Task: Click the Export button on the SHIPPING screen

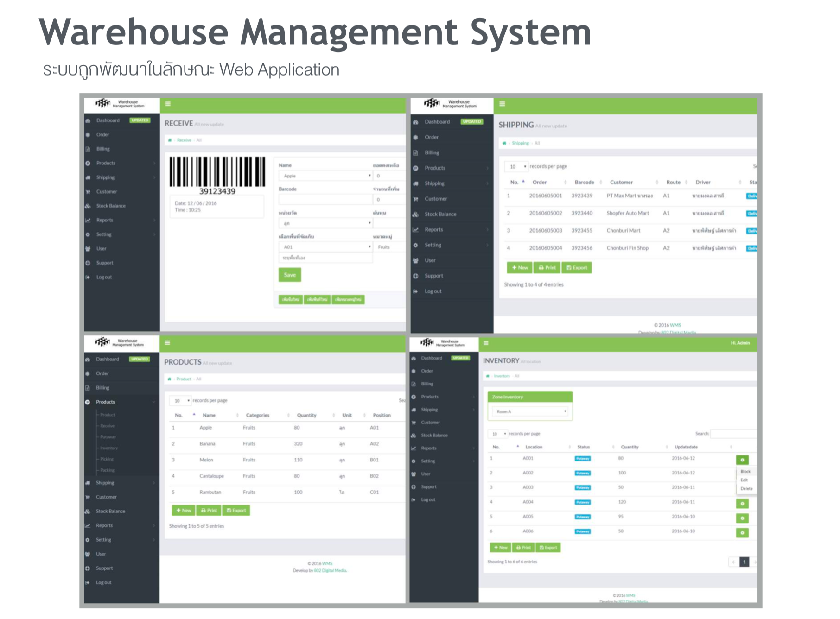Action: click(x=576, y=268)
